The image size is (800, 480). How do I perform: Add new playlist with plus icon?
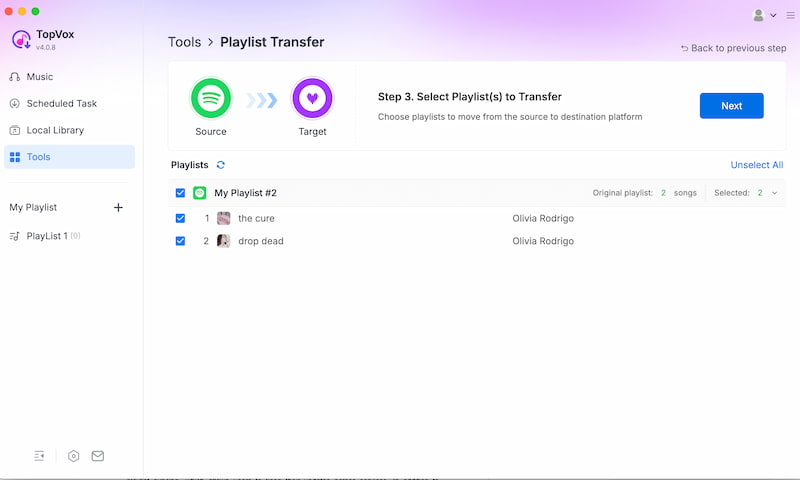[x=118, y=208]
